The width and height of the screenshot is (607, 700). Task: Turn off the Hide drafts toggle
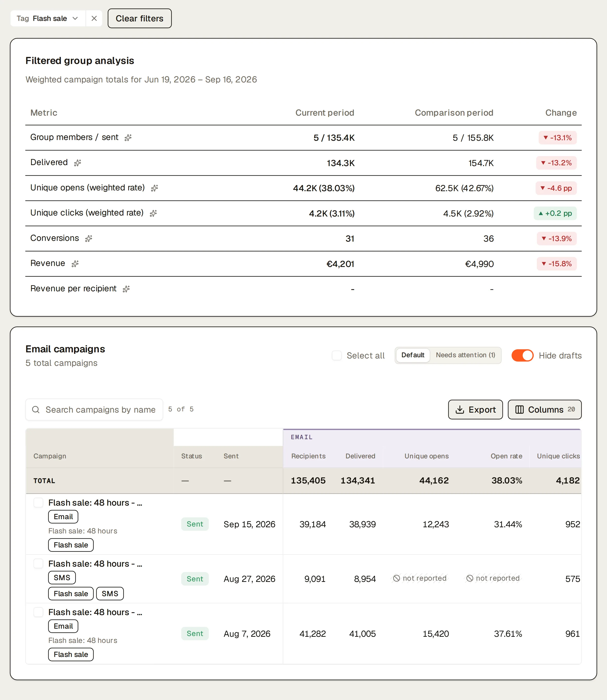coord(522,356)
